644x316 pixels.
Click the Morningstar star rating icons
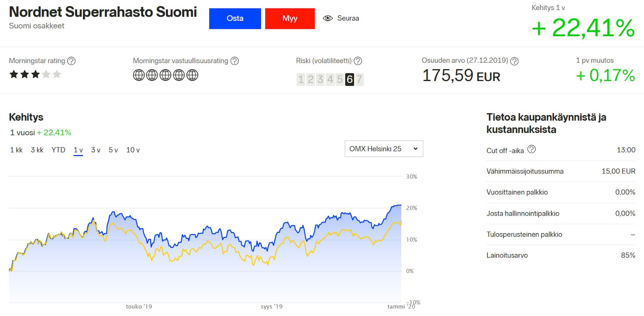tap(35, 74)
